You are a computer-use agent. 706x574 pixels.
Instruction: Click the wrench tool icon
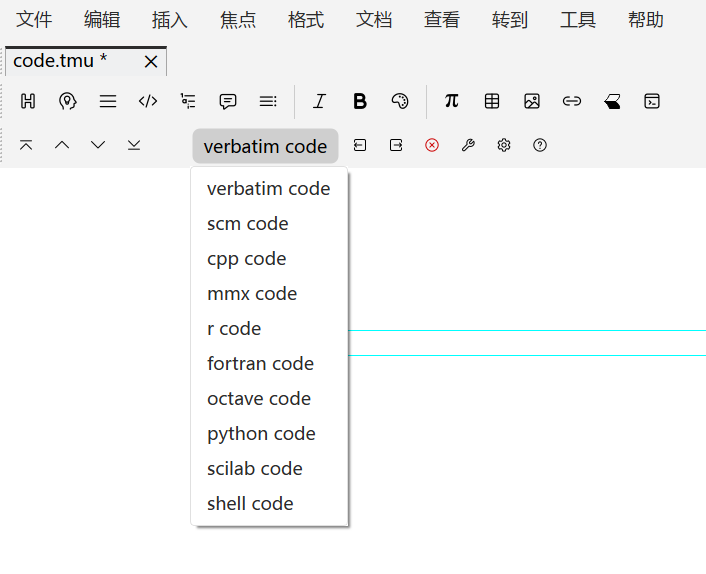tap(468, 145)
